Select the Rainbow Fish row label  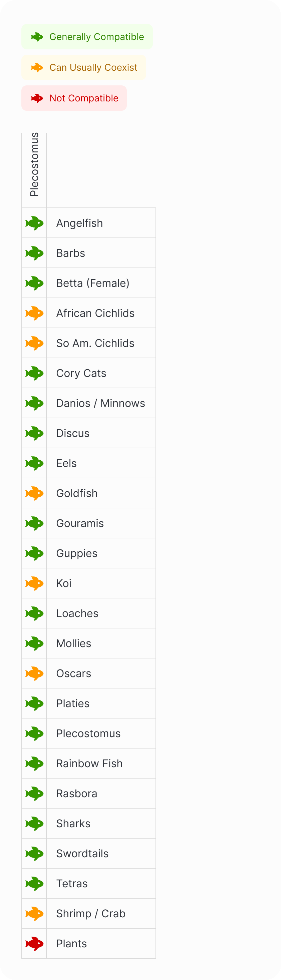89,764
